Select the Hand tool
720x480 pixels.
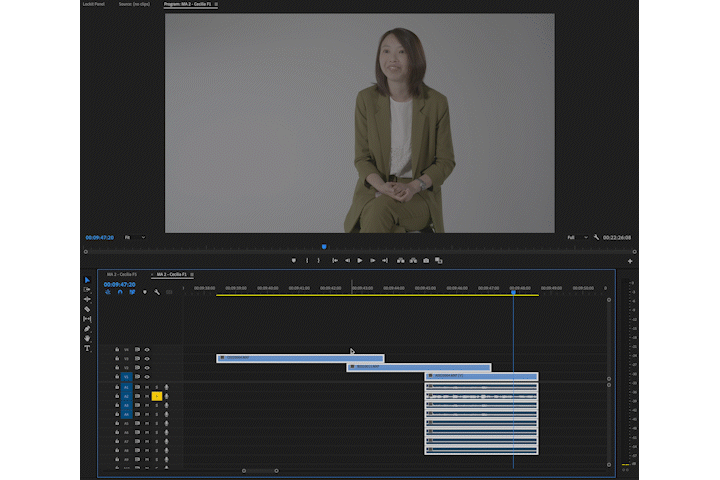pyautogui.click(x=87, y=338)
